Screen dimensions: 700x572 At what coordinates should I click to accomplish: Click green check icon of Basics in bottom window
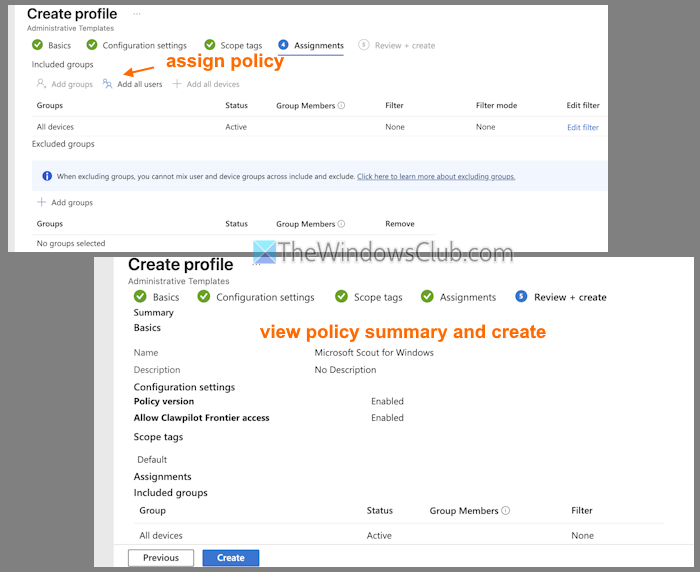pos(140,296)
